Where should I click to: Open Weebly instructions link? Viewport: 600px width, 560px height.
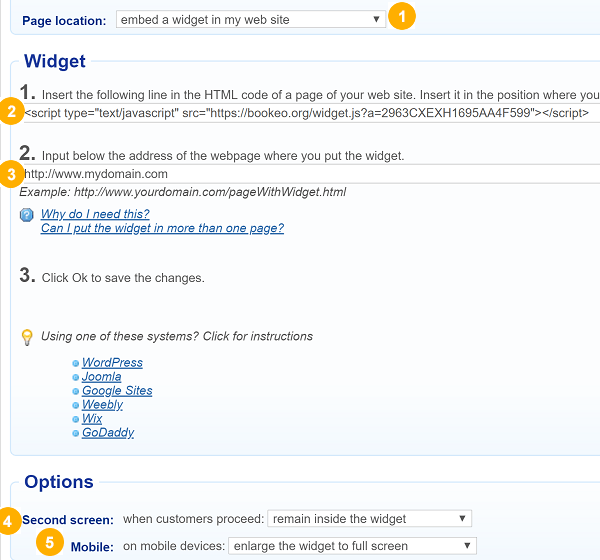coord(102,405)
